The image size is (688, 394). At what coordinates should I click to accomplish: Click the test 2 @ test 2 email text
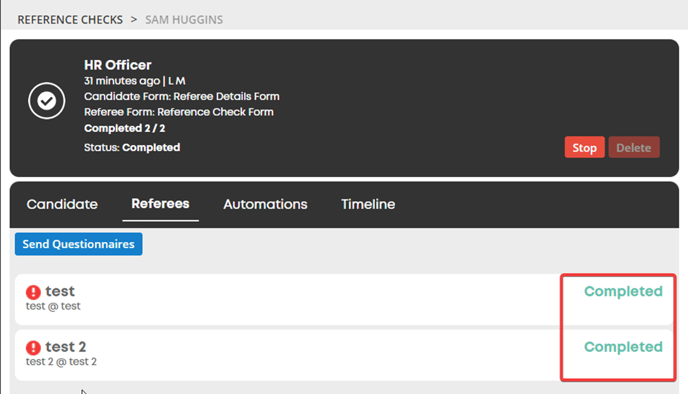pyautogui.click(x=61, y=362)
